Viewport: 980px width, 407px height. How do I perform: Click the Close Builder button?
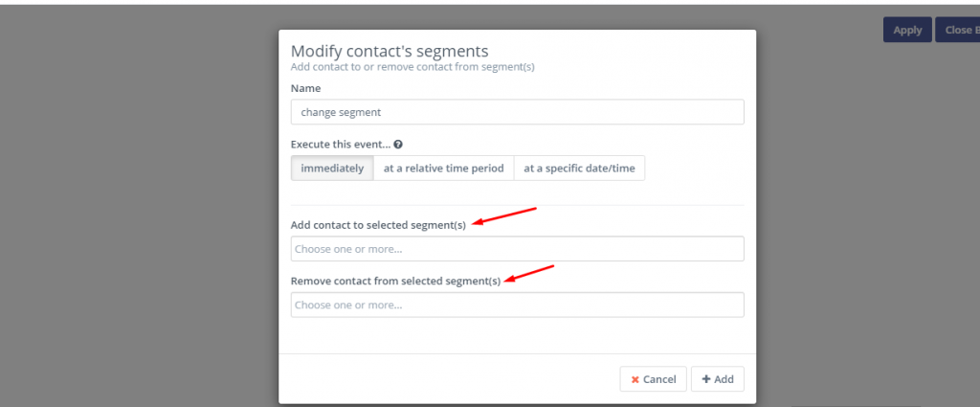957,30
